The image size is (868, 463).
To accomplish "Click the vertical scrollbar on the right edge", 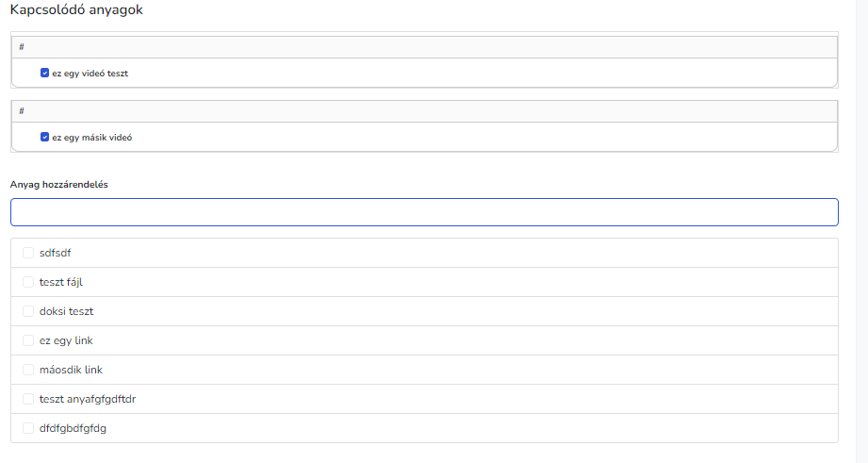I will click(x=861, y=231).
